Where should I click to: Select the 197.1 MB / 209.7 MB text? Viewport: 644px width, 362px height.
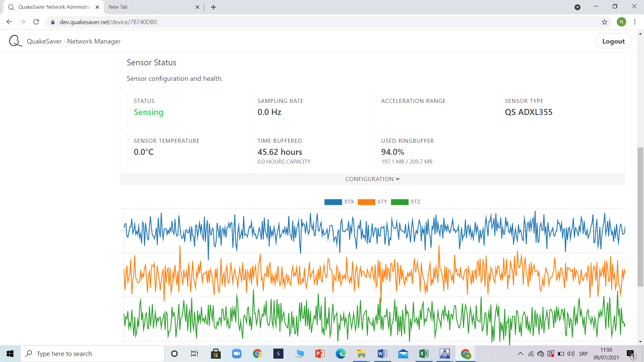407,162
